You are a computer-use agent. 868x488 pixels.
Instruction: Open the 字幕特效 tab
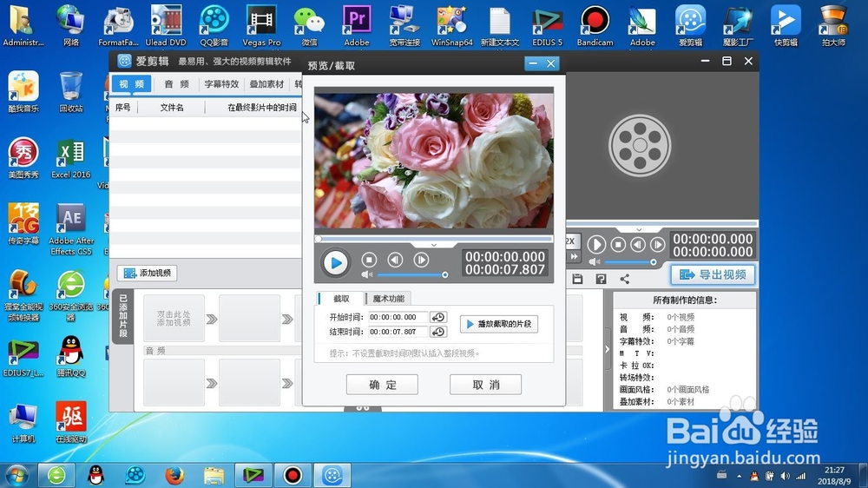pyautogui.click(x=221, y=83)
